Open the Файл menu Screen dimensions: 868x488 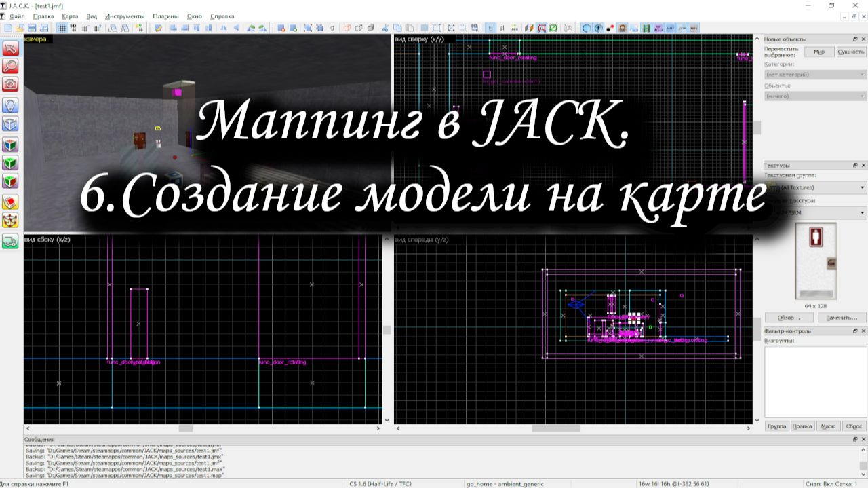click(18, 16)
